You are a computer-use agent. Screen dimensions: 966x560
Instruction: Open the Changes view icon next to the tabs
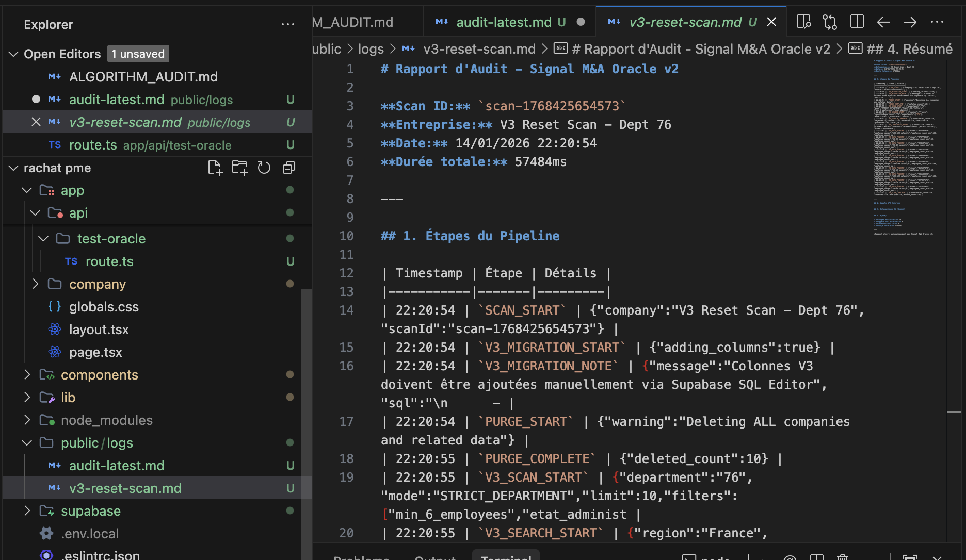830,22
